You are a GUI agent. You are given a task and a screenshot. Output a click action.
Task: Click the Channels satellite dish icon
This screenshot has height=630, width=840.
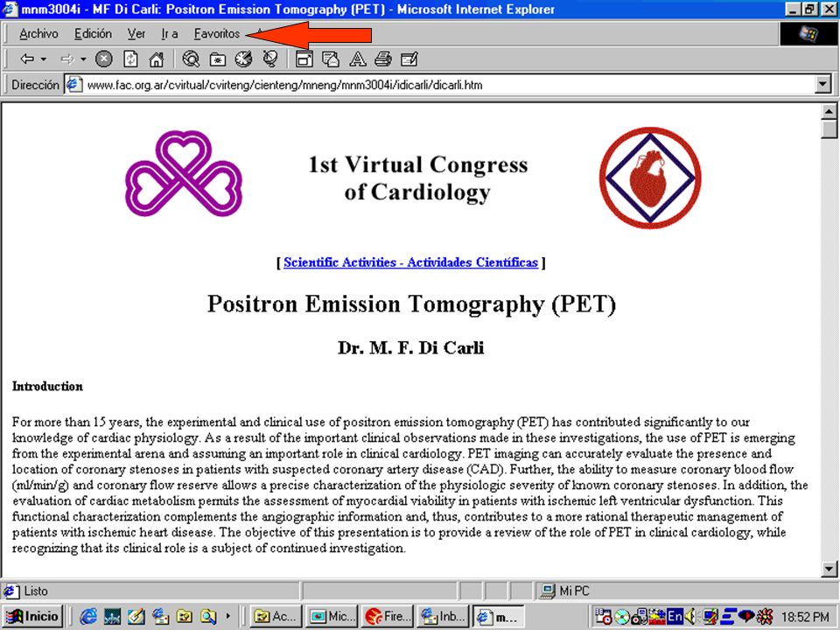pyautogui.click(x=270, y=59)
